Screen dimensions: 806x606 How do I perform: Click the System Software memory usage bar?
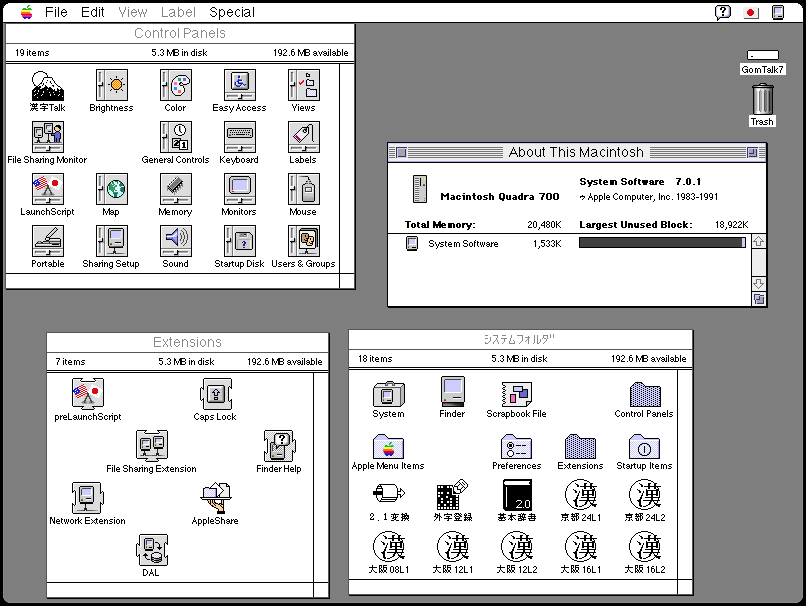click(x=662, y=243)
